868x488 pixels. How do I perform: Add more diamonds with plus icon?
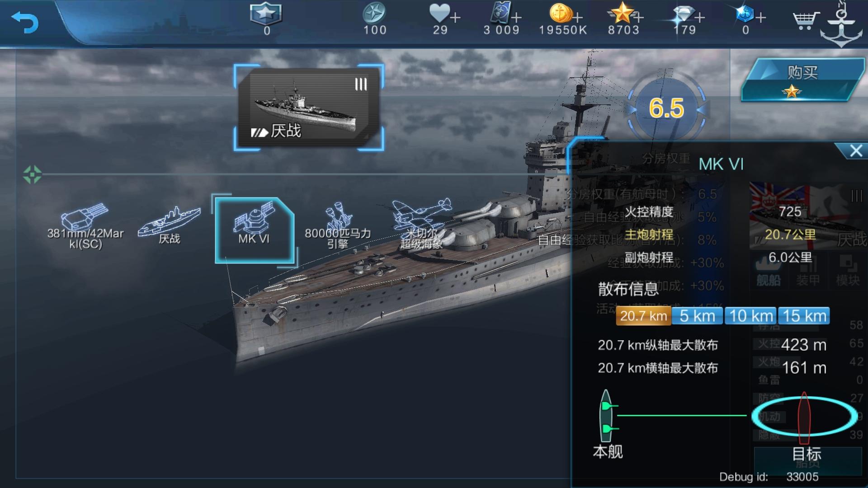[x=699, y=18]
